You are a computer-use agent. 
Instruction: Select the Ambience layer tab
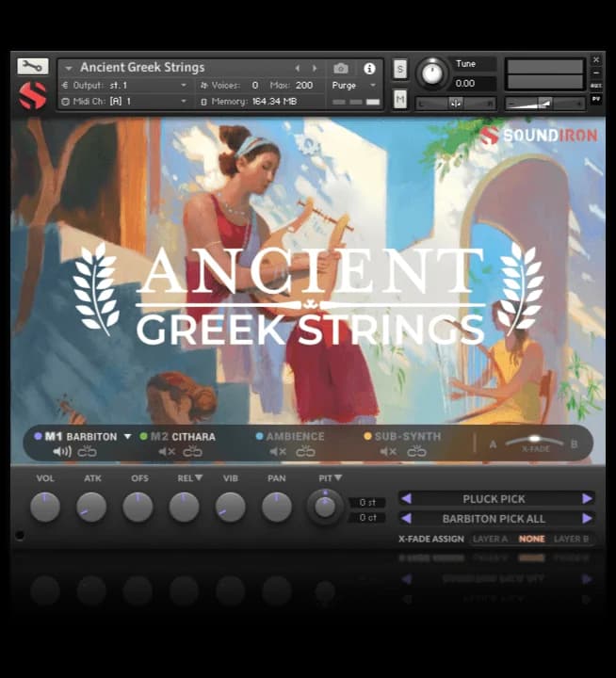(x=295, y=436)
